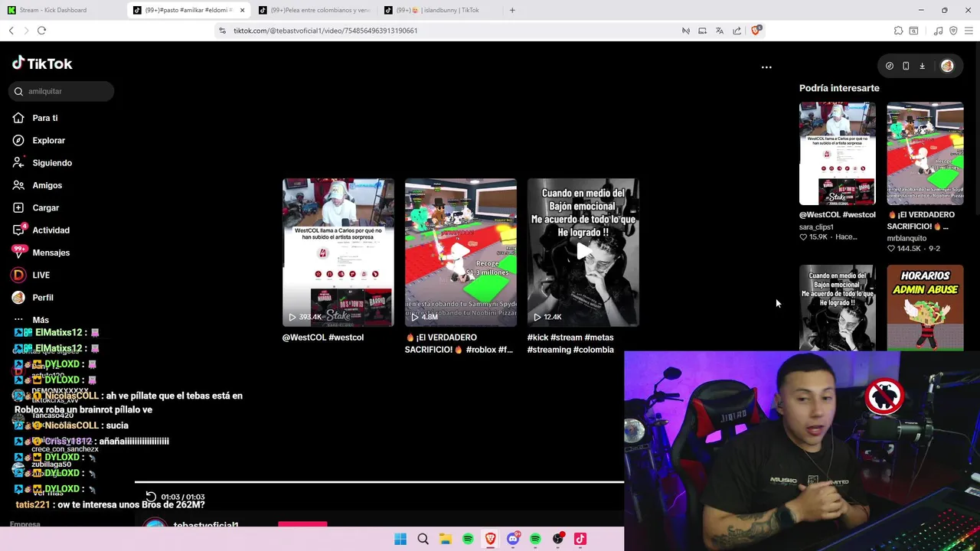The height and width of the screenshot is (551, 980).
Task: Open the Mensajes inbox
Action: pyautogui.click(x=41, y=253)
